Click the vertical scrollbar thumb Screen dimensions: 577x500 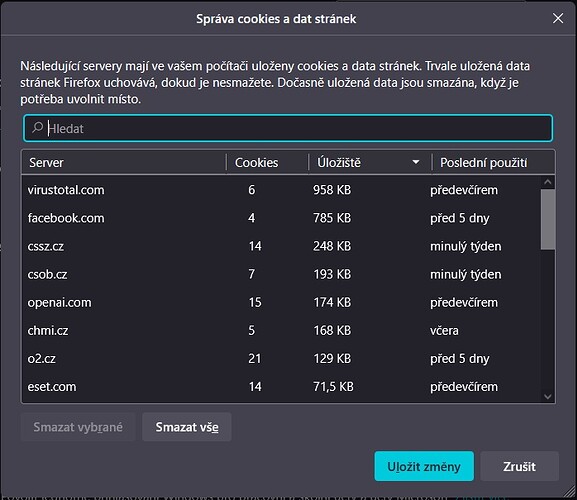click(548, 219)
